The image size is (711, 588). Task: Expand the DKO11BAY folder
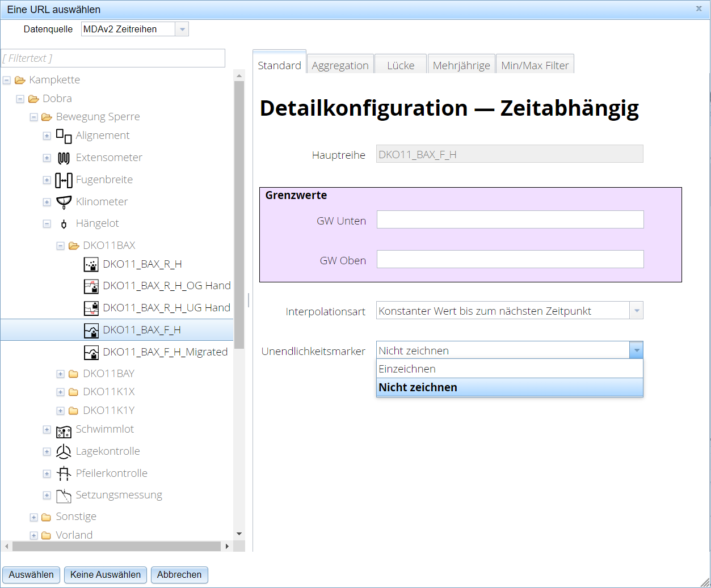(x=60, y=374)
